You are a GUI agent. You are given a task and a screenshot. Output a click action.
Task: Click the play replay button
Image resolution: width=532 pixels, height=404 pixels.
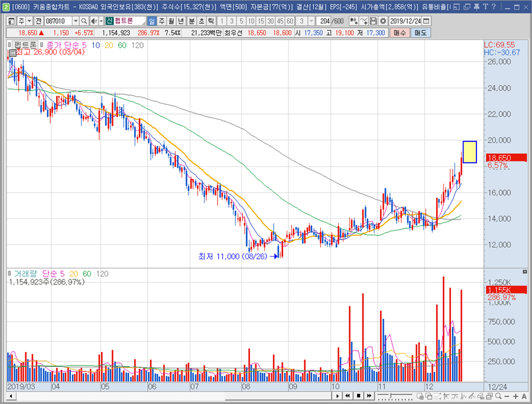338,396
